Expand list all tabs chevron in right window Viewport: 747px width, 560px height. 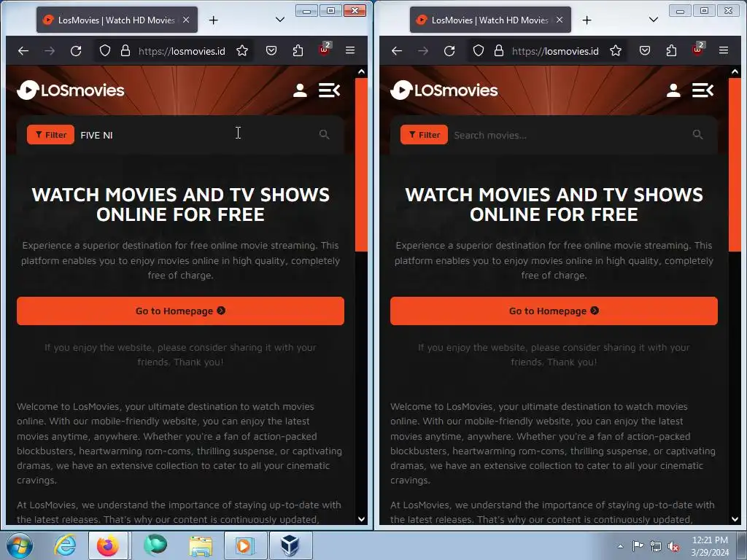pos(654,20)
